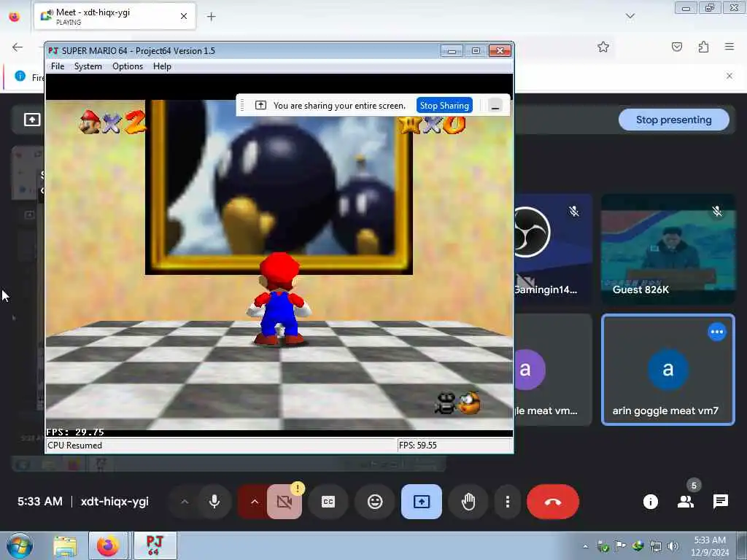Open the Firefox hamburger application menu
This screenshot has width=747, height=560.
coord(729,47)
